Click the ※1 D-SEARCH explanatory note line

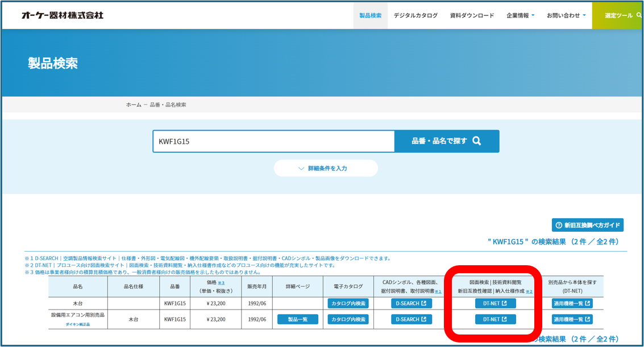[x=208, y=258]
